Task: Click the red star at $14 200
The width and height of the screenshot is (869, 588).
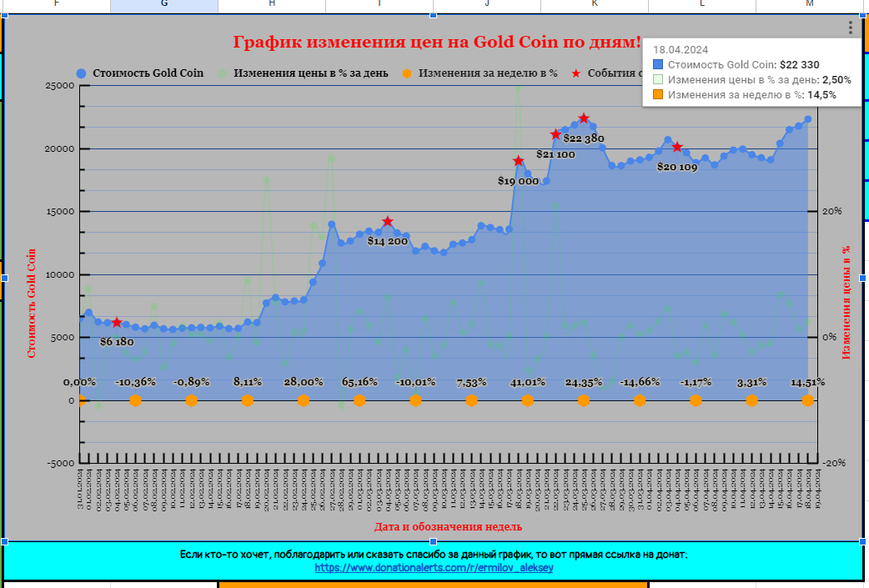Action: (x=387, y=222)
